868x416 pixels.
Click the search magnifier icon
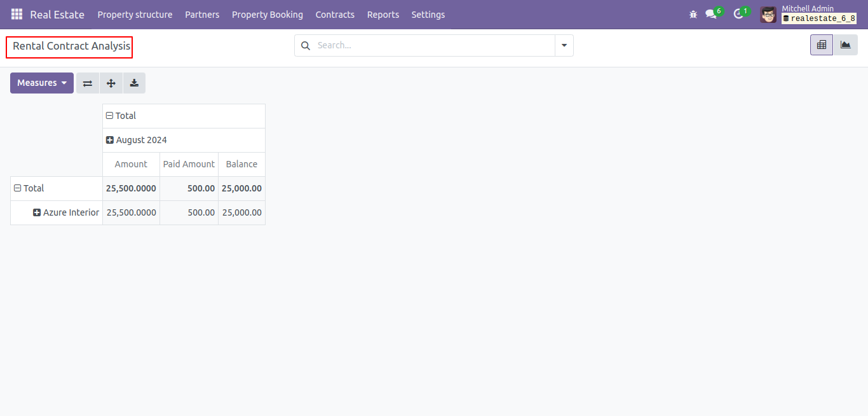pos(306,45)
